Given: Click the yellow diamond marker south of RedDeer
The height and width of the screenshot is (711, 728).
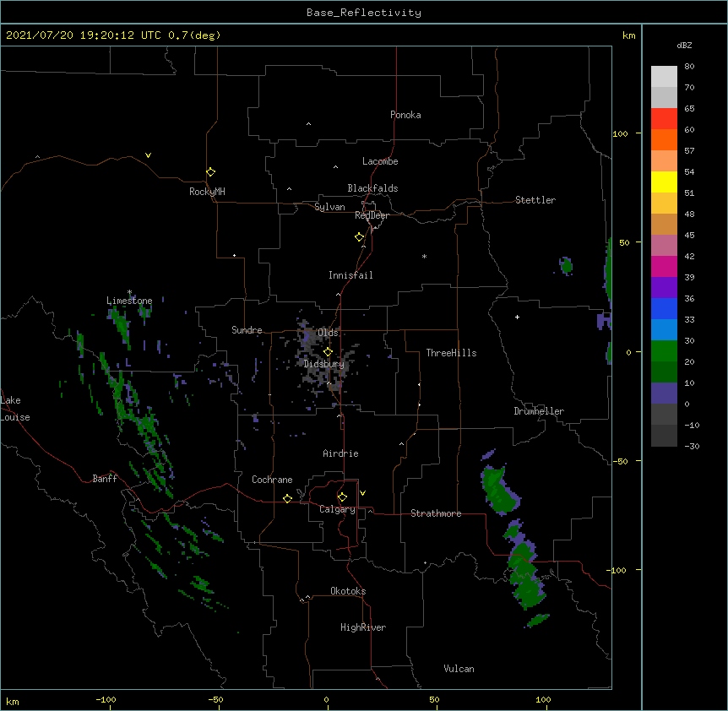Looking at the screenshot, I should [360, 237].
